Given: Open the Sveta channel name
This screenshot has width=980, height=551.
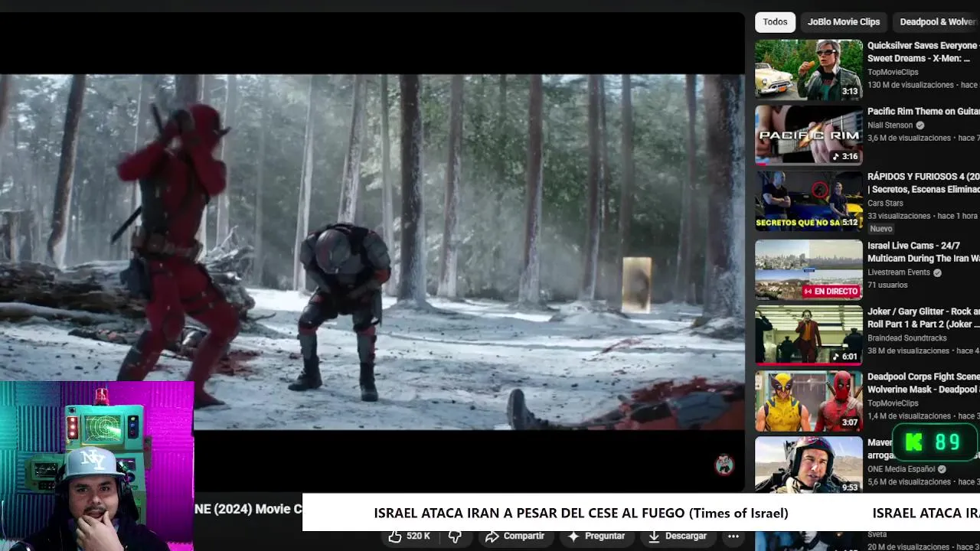Looking at the screenshot, I should (877, 534).
